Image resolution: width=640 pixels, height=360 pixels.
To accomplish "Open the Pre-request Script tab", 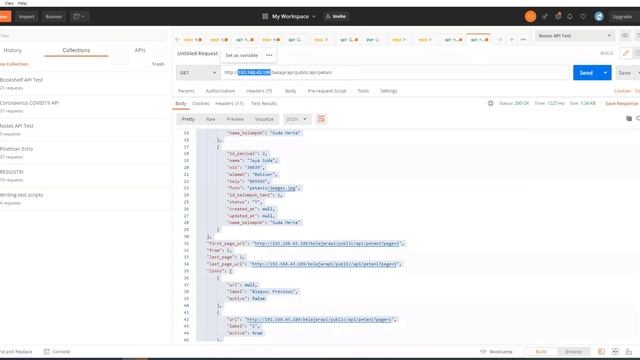I will pyautogui.click(x=327, y=91).
